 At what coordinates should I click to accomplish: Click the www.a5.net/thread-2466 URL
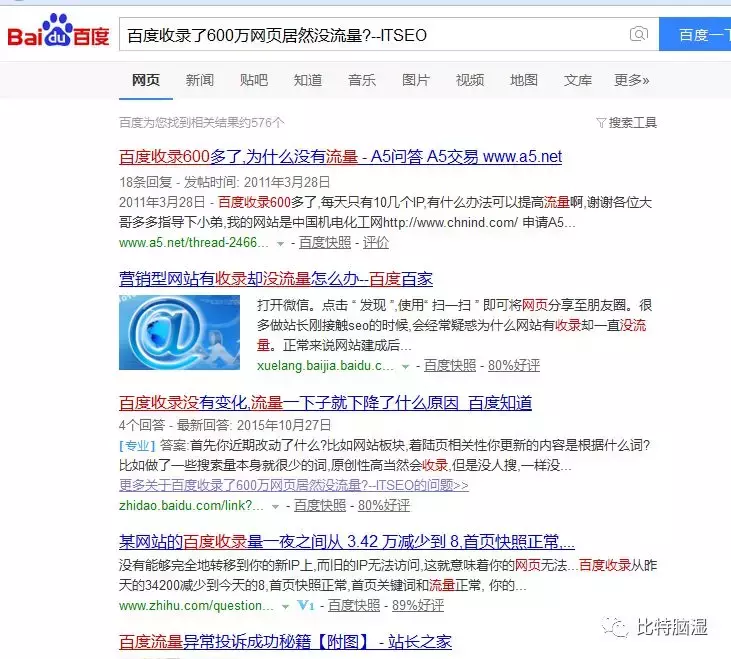[x=193, y=243]
